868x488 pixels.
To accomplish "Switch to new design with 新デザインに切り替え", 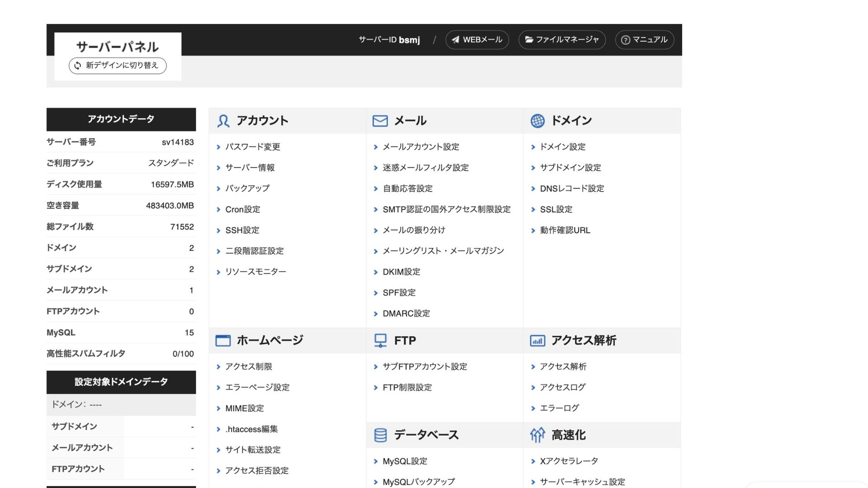I will (118, 66).
